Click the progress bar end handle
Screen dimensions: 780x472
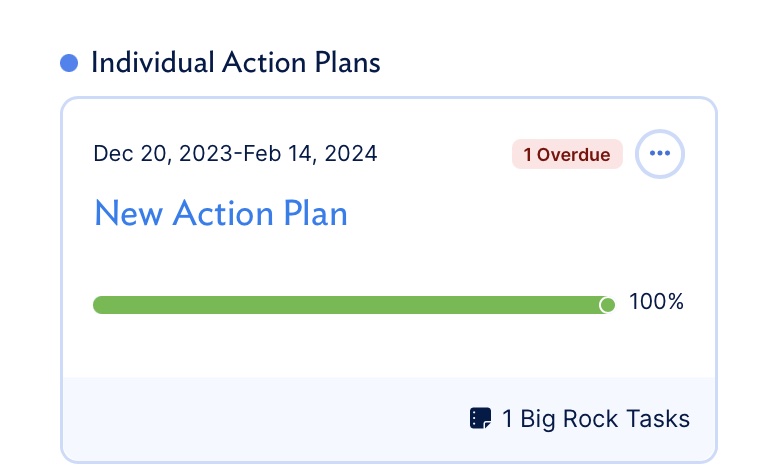(x=606, y=305)
